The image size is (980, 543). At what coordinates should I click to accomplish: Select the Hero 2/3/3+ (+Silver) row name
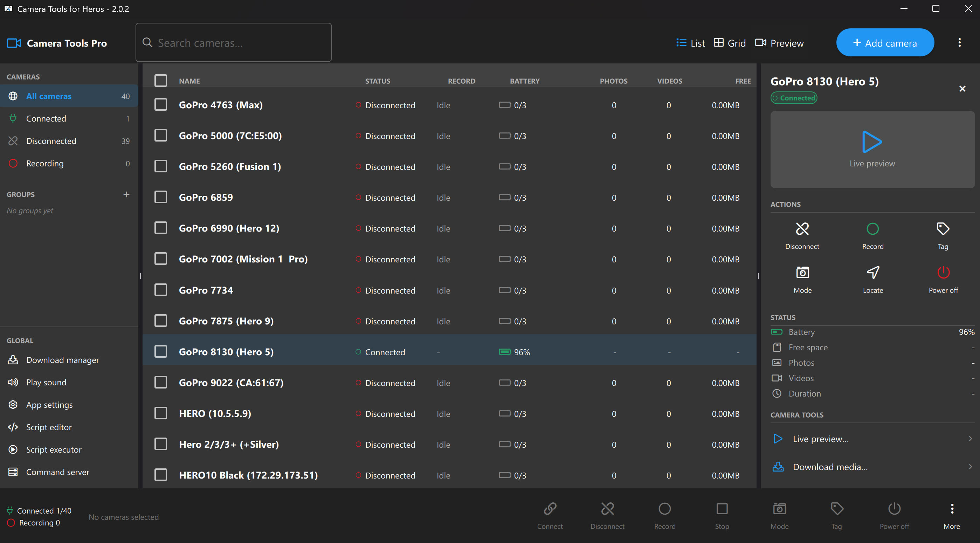229,445
